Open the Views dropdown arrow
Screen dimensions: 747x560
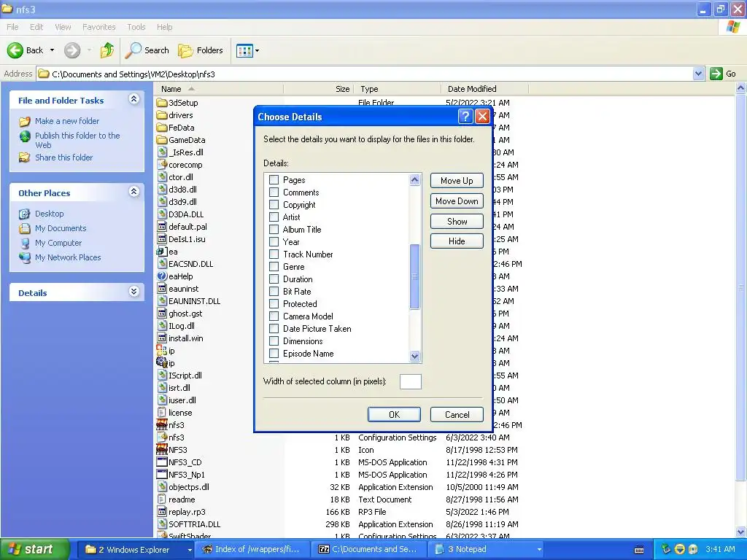coord(258,50)
